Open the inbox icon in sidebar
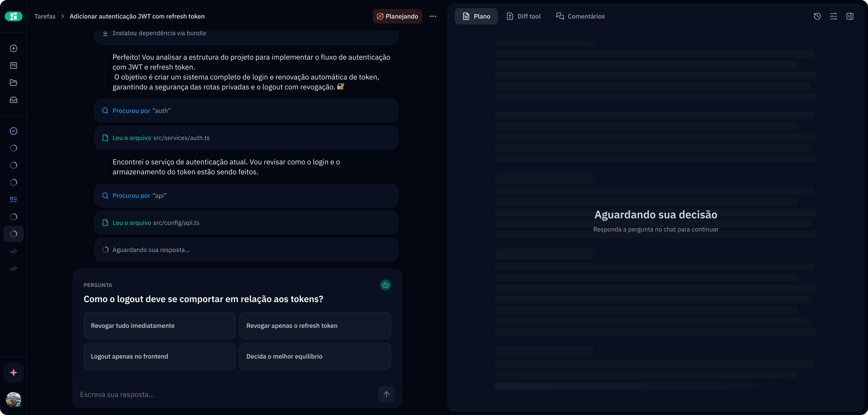 [x=13, y=100]
